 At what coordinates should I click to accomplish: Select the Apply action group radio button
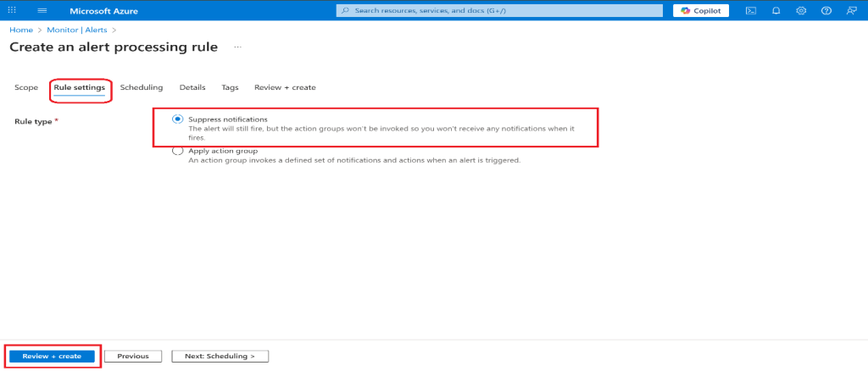point(178,151)
